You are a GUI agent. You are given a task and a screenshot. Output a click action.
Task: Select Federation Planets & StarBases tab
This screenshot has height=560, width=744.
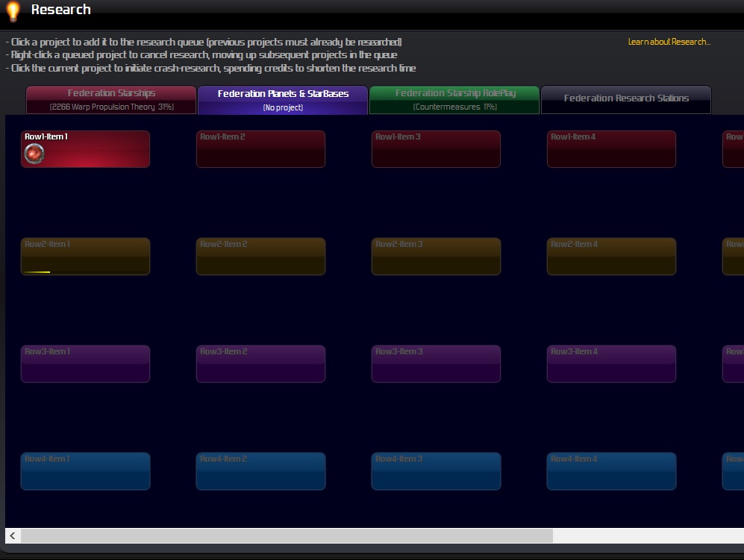point(283,100)
